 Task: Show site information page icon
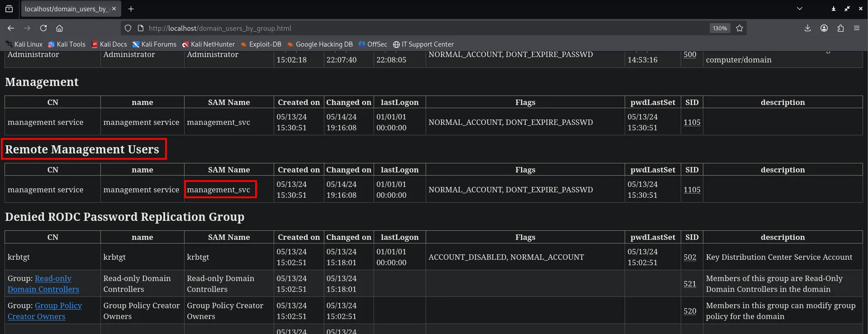[141, 28]
